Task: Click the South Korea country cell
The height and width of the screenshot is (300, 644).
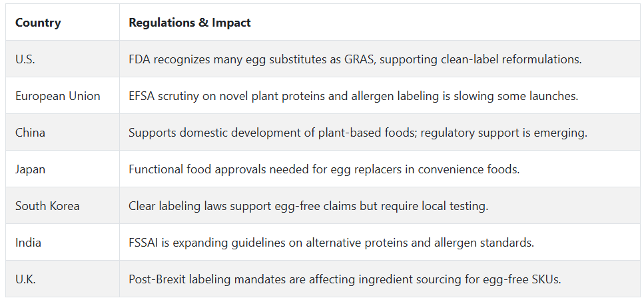Action: [47, 206]
